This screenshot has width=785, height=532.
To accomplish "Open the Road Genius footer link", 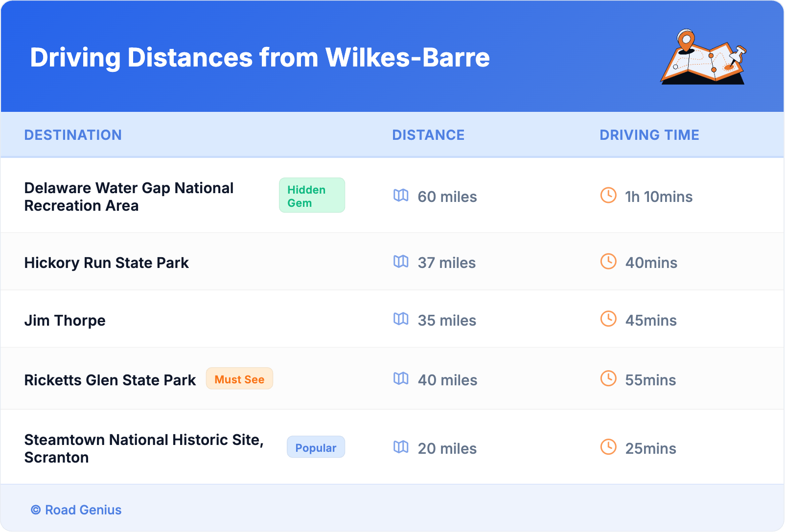I will [83, 510].
